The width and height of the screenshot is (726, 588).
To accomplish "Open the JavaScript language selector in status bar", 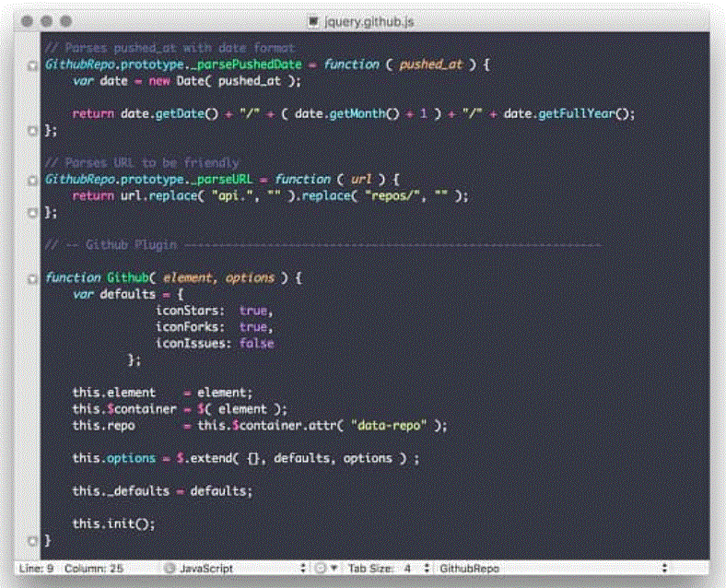I will click(x=236, y=568).
